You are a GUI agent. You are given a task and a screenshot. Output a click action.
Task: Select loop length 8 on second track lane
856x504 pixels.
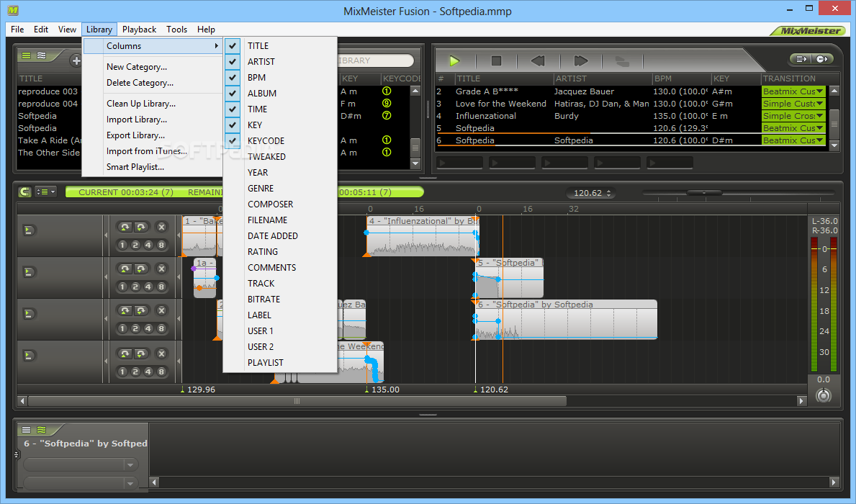[x=161, y=287]
